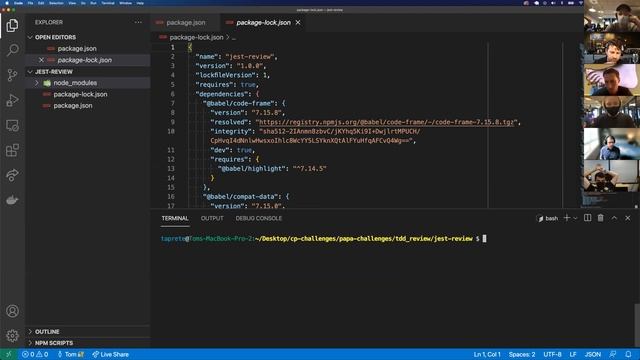Start Live Share from status bar

pos(110,354)
